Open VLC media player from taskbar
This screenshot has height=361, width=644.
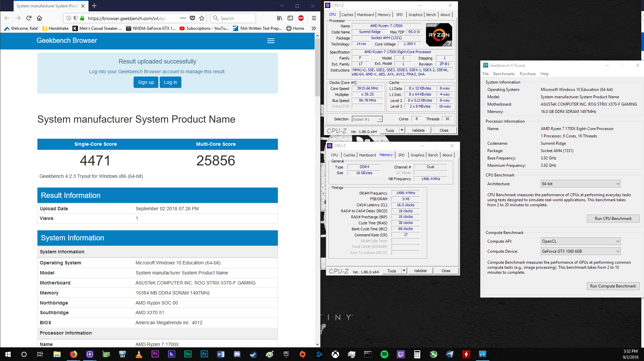tap(139, 354)
